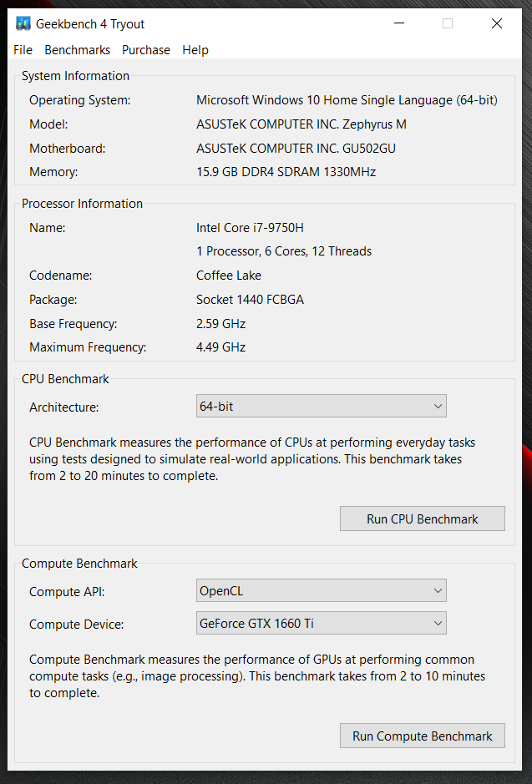Viewport: 532px width, 784px height.
Task: Open the Purchase menu
Action: 146,50
